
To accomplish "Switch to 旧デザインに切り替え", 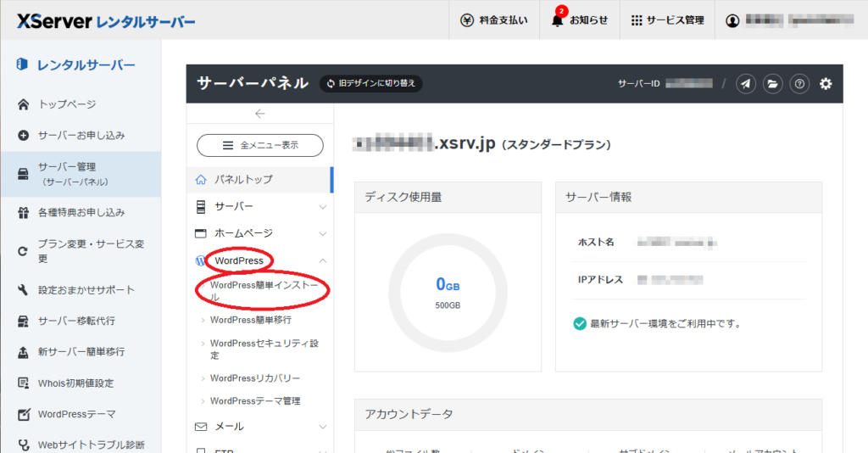I will click(x=371, y=84).
